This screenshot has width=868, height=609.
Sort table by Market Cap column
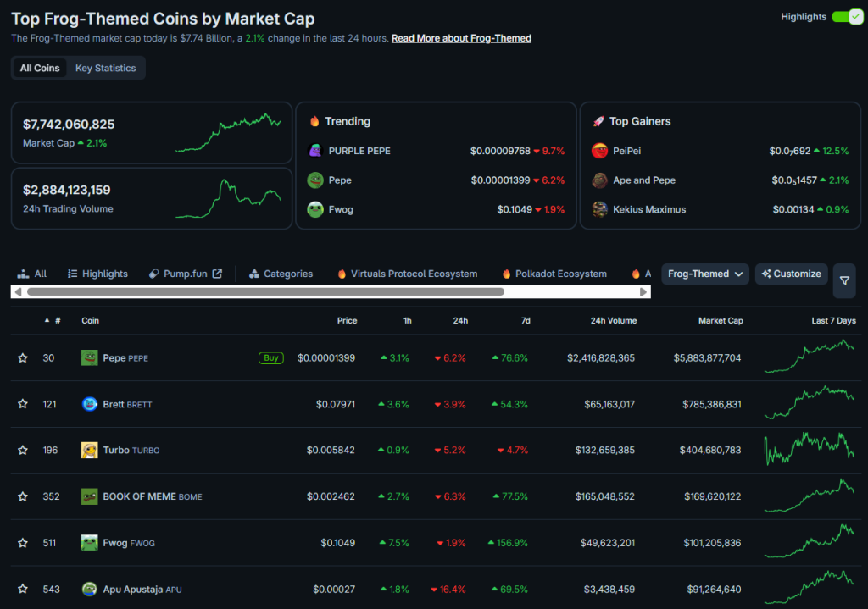721,321
